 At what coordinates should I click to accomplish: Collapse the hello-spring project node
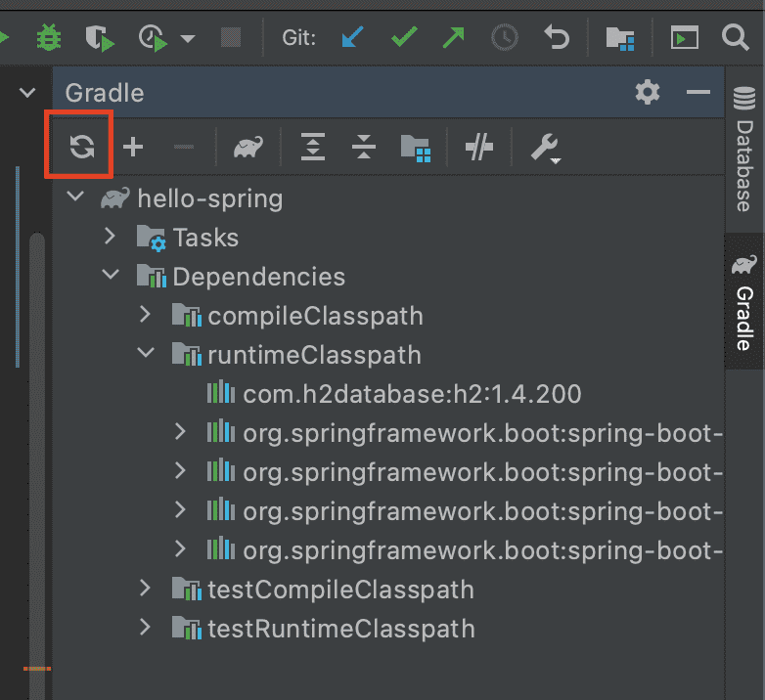pyautogui.click(x=75, y=197)
